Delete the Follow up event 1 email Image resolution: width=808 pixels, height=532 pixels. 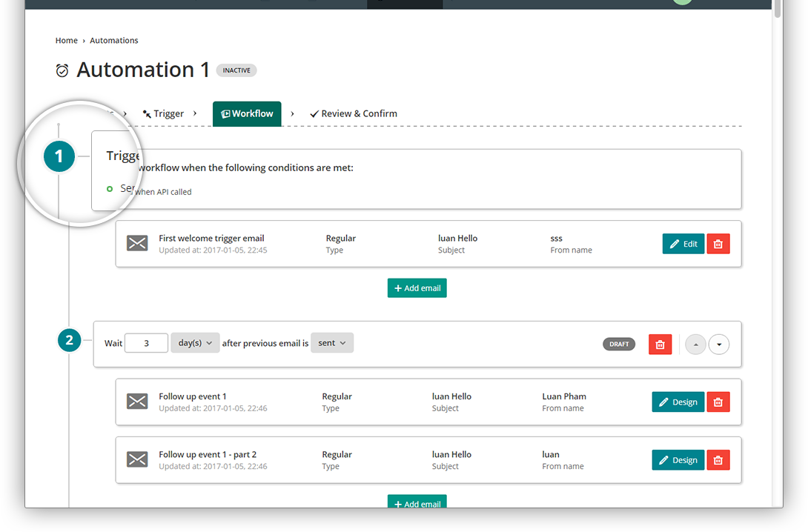click(718, 402)
